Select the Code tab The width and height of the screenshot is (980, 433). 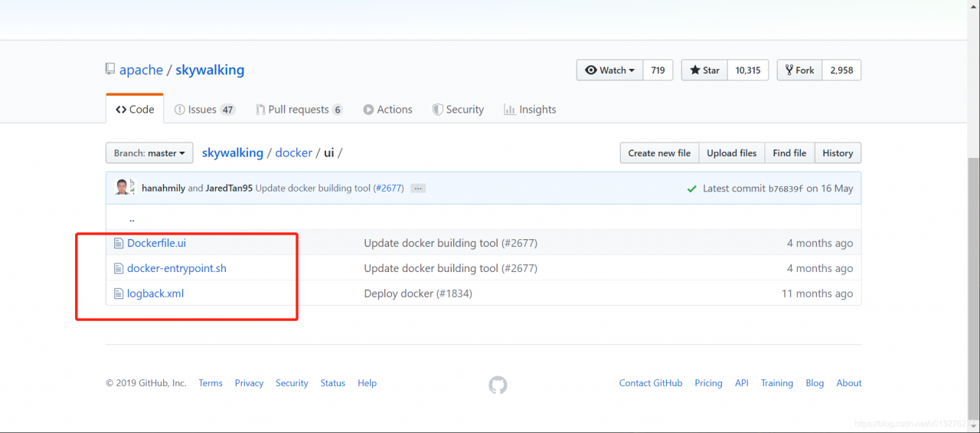[135, 110]
